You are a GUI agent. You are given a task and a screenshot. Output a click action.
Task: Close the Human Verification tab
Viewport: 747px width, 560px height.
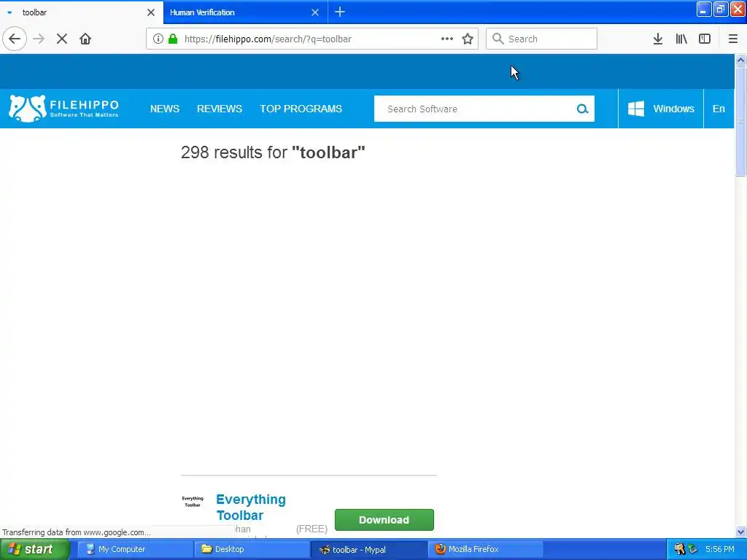click(315, 12)
